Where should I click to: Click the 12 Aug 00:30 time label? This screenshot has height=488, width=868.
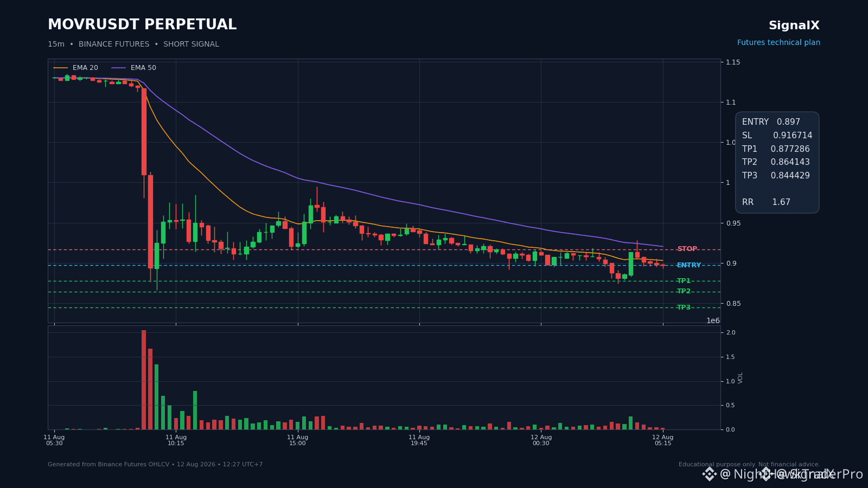[541, 440]
